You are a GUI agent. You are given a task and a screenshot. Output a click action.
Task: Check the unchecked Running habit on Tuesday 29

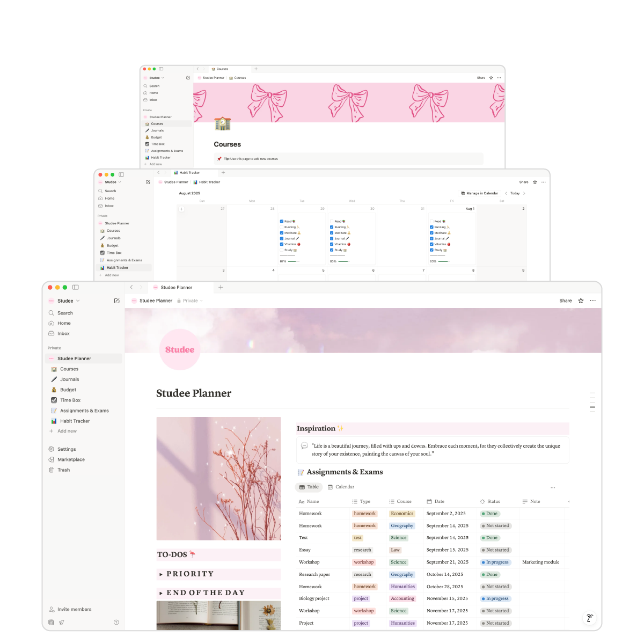pyautogui.click(x=282, y=227)
